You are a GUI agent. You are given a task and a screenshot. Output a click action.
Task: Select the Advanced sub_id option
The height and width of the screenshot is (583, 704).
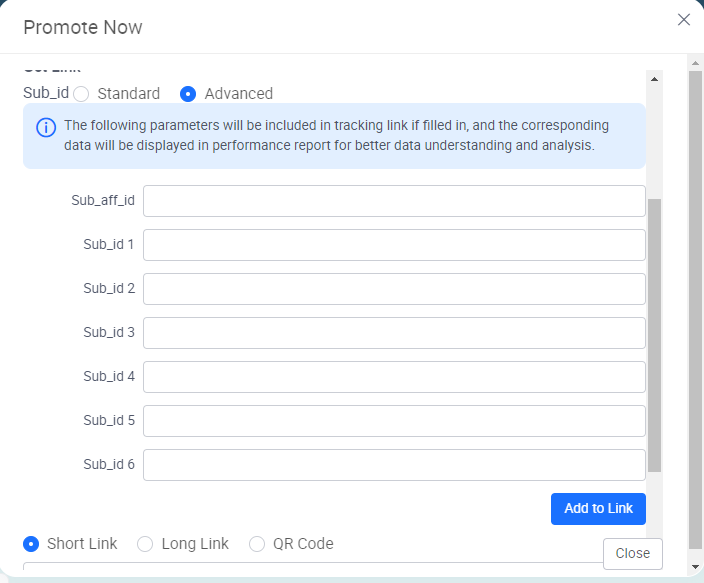[188, 94]
